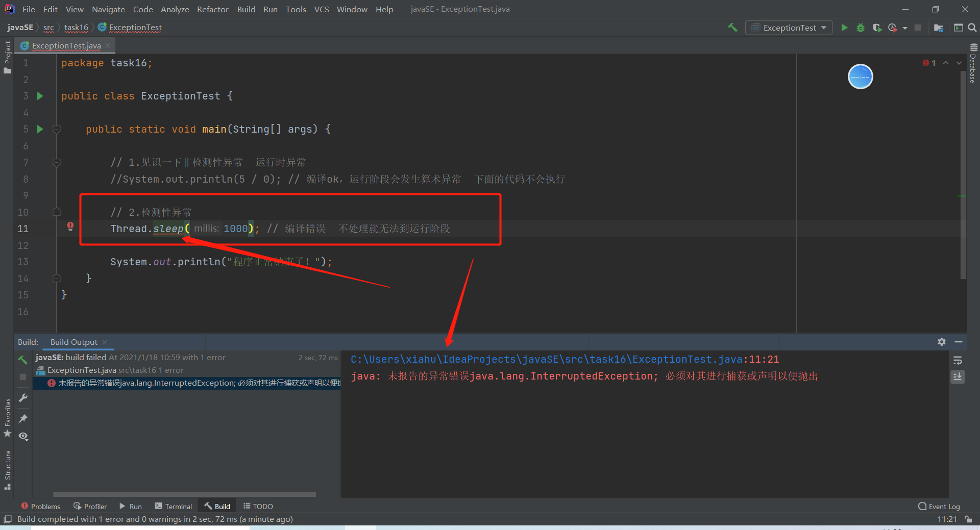Open the Profiler tool window tab

(x=90, y=507)
